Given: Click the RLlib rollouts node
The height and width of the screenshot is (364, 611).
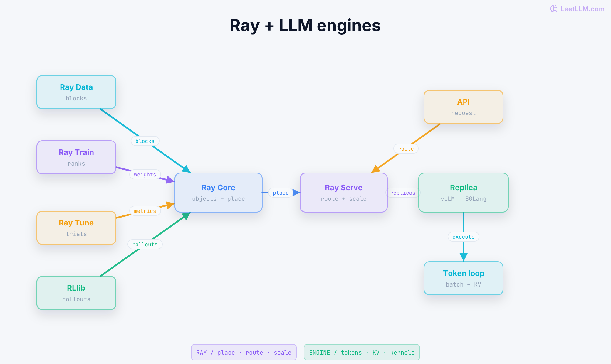Looking at the screenshot, I should pos(76,293).
